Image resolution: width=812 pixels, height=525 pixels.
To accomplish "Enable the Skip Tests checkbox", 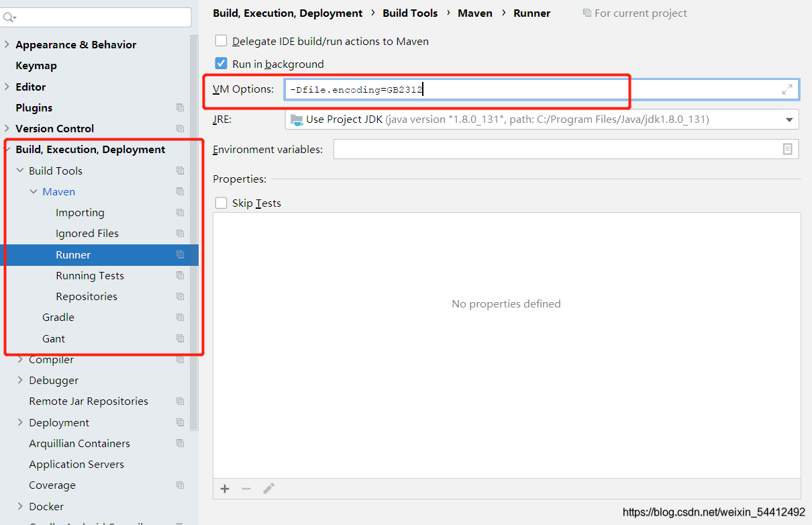I will coord(221,203).
